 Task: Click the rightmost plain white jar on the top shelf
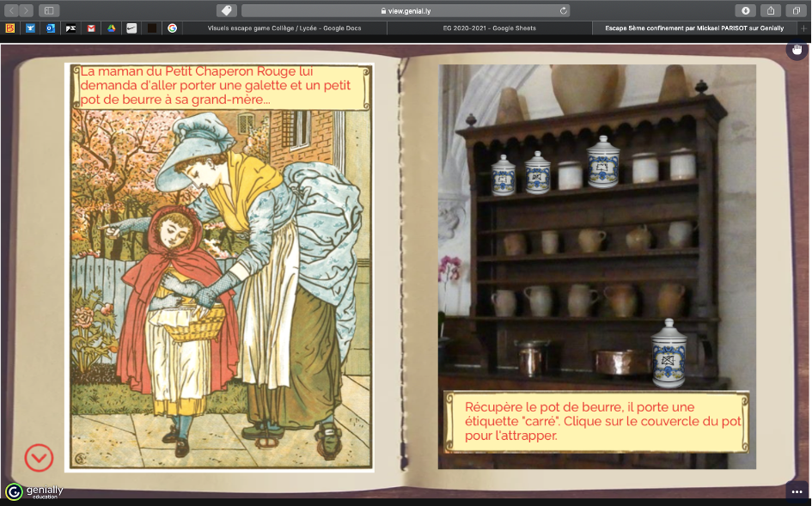(682, 164)
